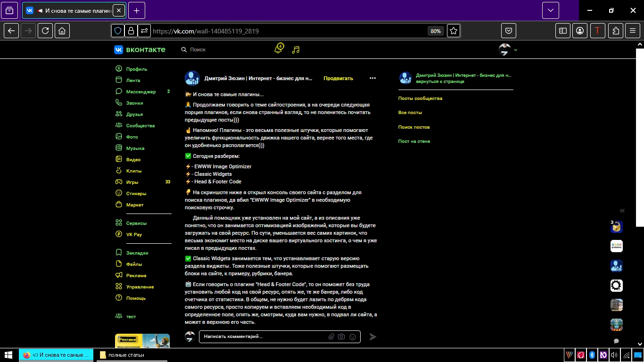
Task: Open Клипы in the left menu
Action: tap(134, 171)
